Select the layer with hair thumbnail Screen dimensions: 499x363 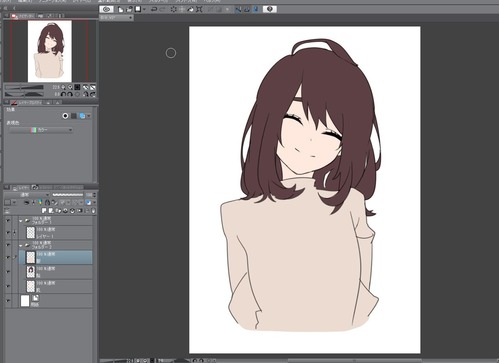tap(55, 272)
